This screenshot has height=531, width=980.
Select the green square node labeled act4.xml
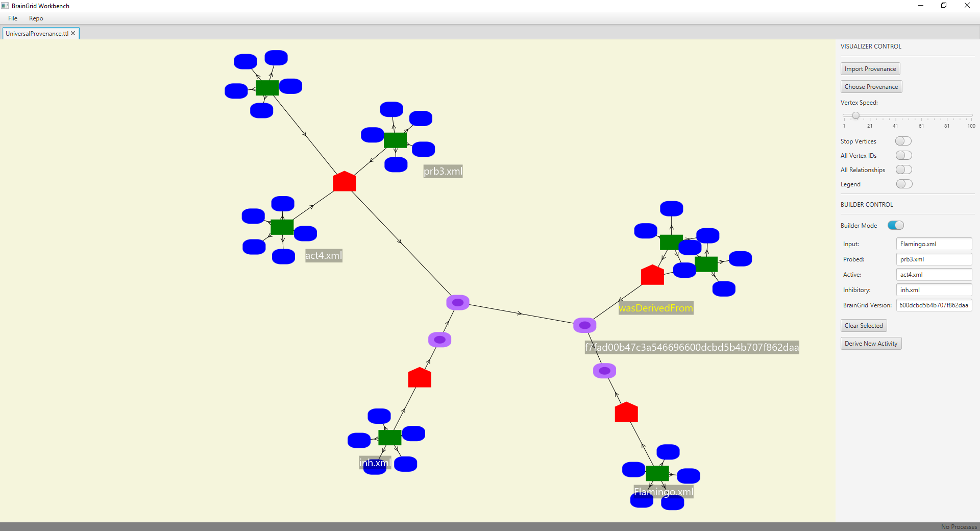tap(282, 227)
